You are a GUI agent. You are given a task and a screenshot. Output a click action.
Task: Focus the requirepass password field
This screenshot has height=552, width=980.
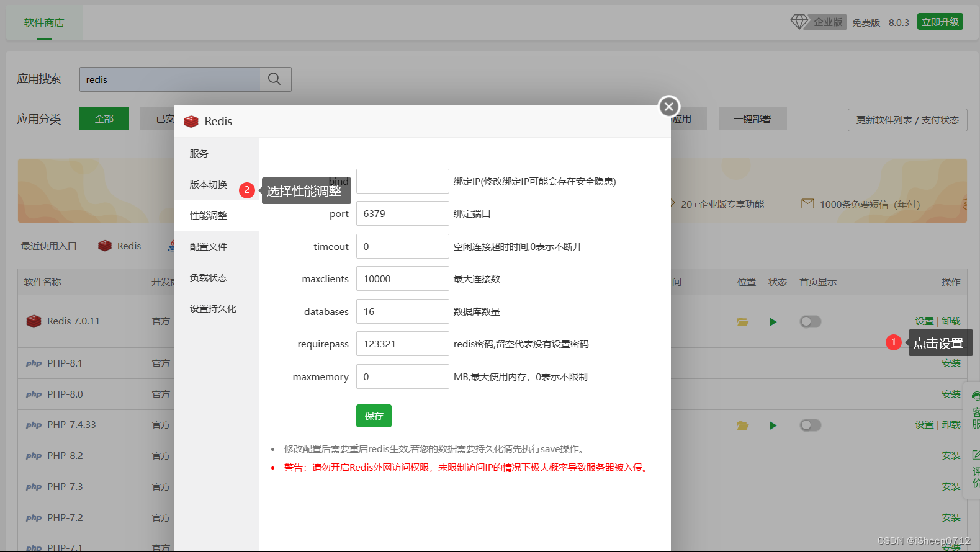[403, 344]
